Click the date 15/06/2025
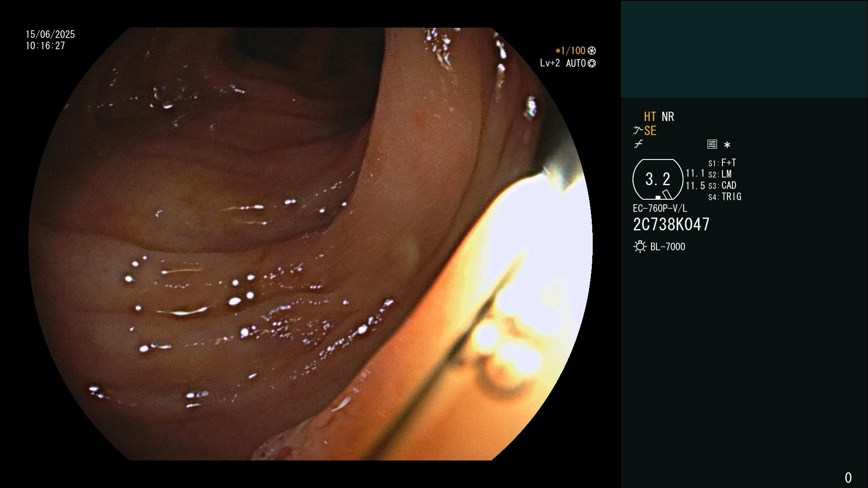This screenshot has height=488, width=868. [x=50, y=34]
